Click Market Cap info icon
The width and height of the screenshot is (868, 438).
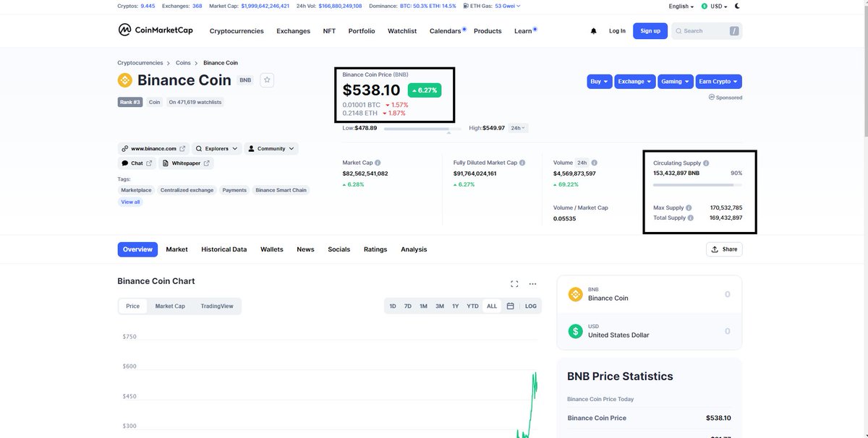(378, 163)
